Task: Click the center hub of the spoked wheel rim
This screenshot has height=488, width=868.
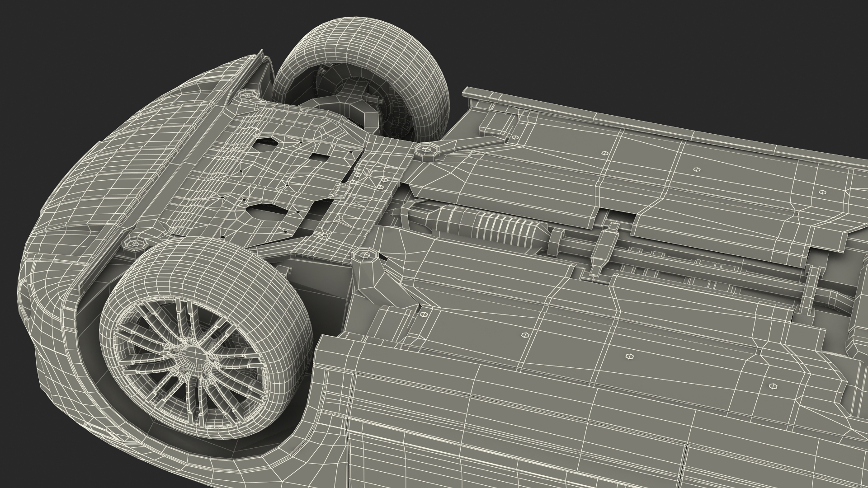Action: [195, 355]
